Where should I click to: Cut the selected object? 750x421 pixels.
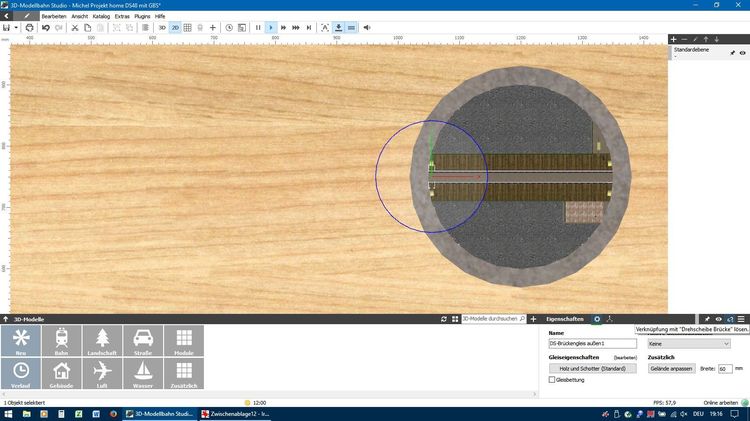coord(75,28)
